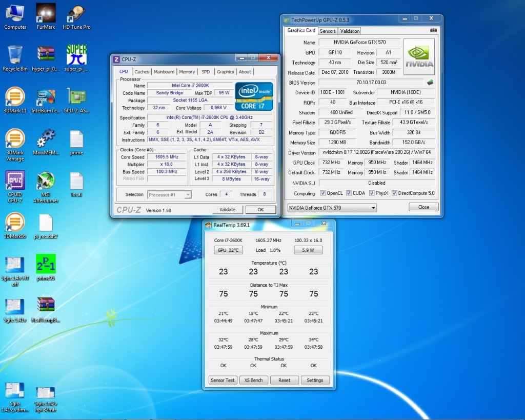Select the 5ghz 1.42v hpi 32mb icon
The image size is (525, 420).
point(46,399)
